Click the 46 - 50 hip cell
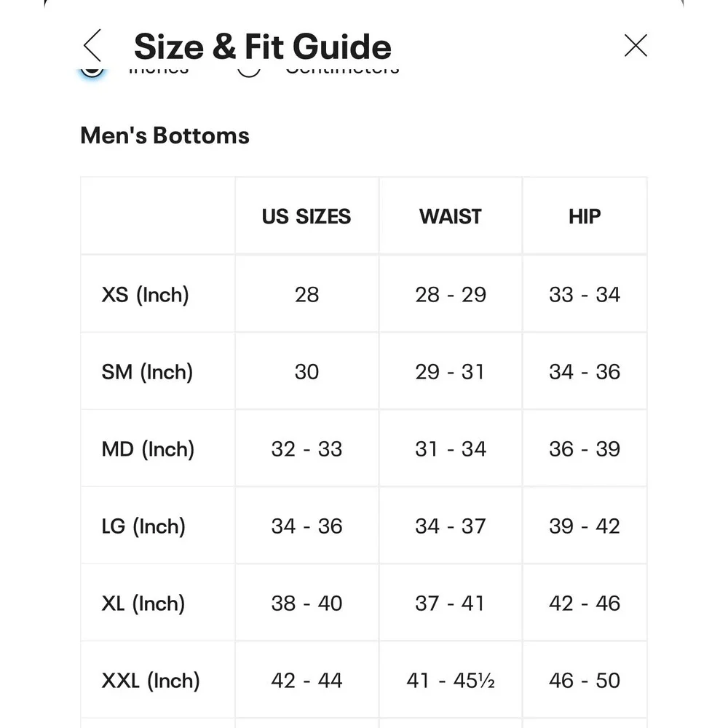This screenshot has height=728, width=728. 585,681
